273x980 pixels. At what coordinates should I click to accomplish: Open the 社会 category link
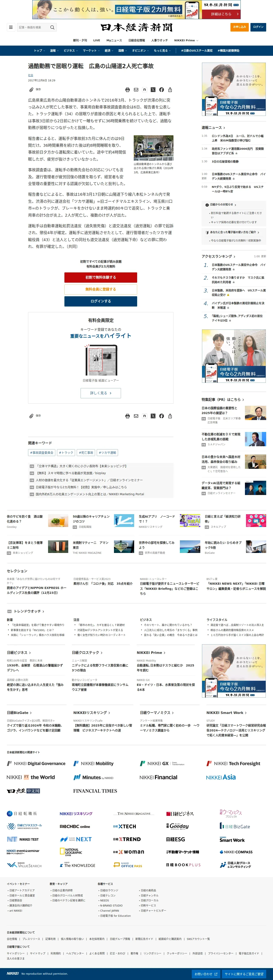[x=30, y=75]
